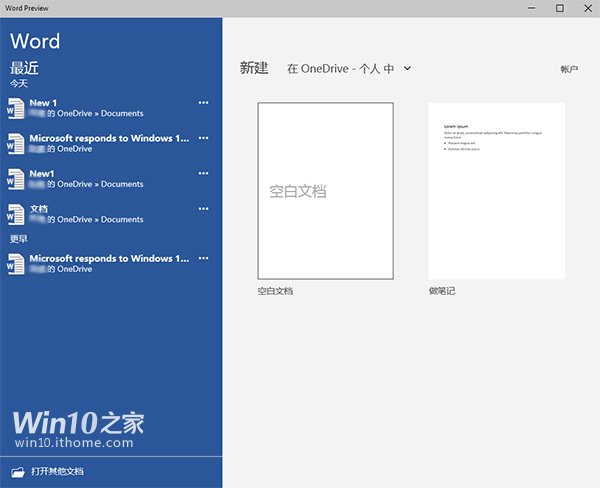The height and width of the screenshot is (488, 600).
Task: Click the 做笔记 caption text
Action: (x=442, y=291)
